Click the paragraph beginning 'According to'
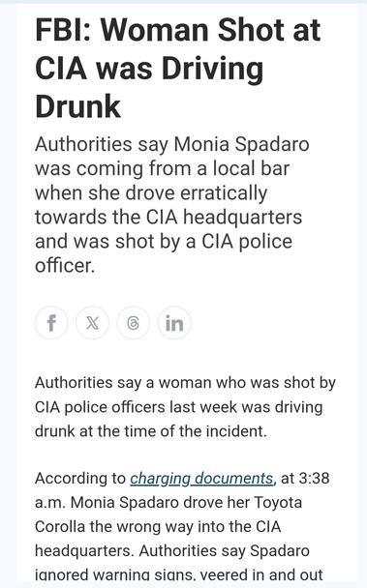This screenshot has width=367, height=588. point(182,527)
